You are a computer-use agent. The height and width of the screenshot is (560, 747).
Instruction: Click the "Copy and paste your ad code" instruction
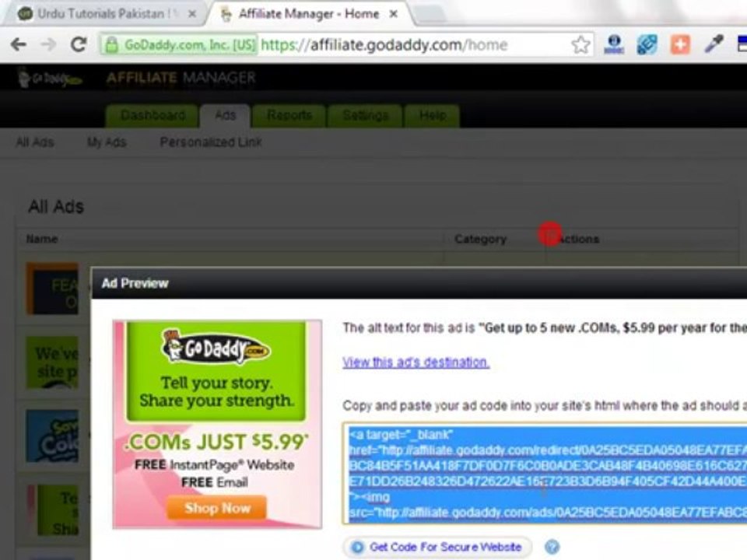545,406
